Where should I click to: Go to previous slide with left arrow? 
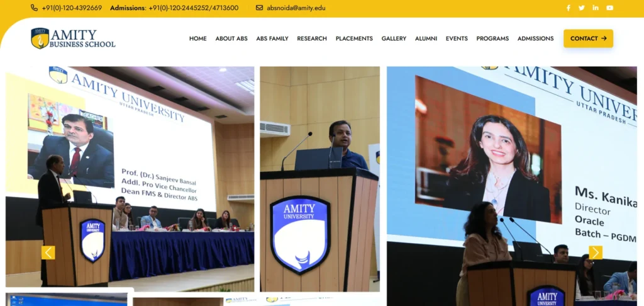click(x=48, y=252)
